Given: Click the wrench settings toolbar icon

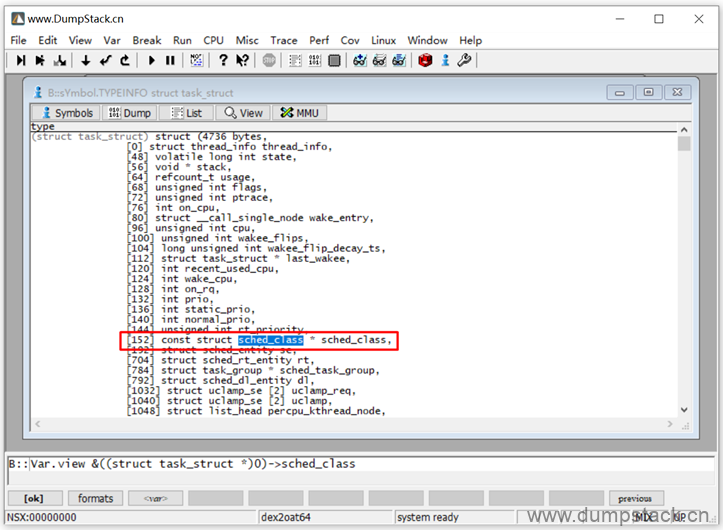Looking at the screenshot, I should coord(464,61).
